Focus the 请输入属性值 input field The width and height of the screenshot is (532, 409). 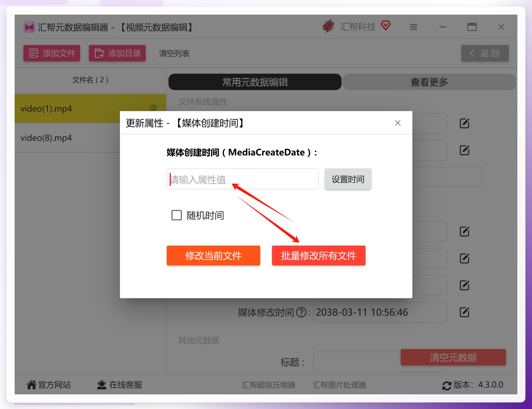pos(243,179)
